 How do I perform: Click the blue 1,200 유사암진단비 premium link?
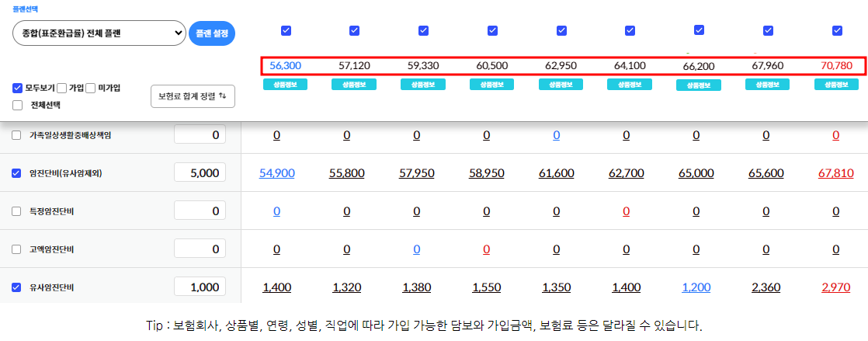[x=696, y=287]
